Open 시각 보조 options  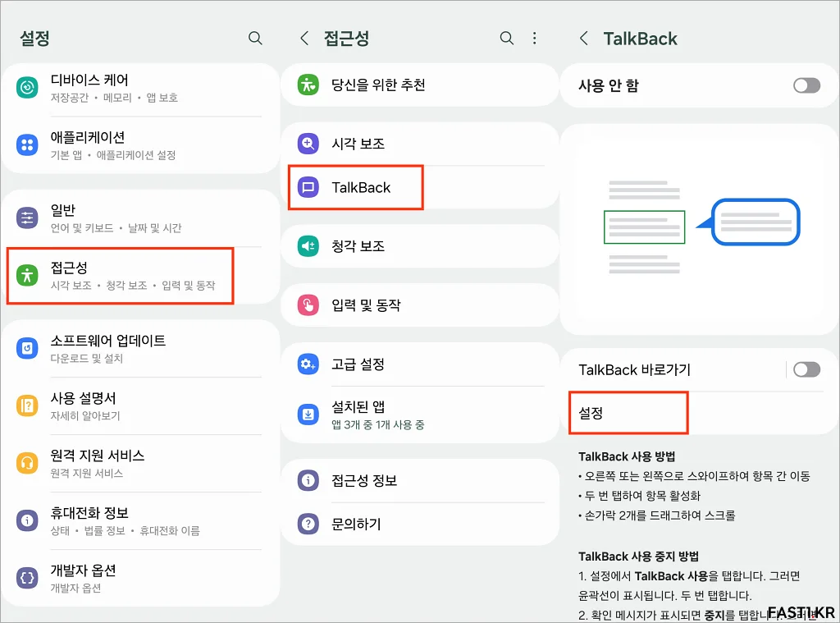419,144
